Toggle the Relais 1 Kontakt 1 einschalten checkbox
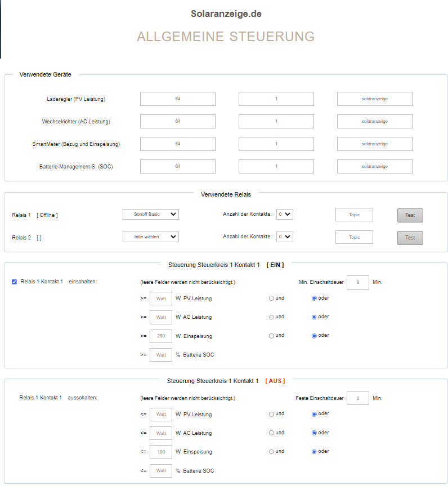Screen dimensions: 448x494 pyautogui.click(x=14, y=282)
